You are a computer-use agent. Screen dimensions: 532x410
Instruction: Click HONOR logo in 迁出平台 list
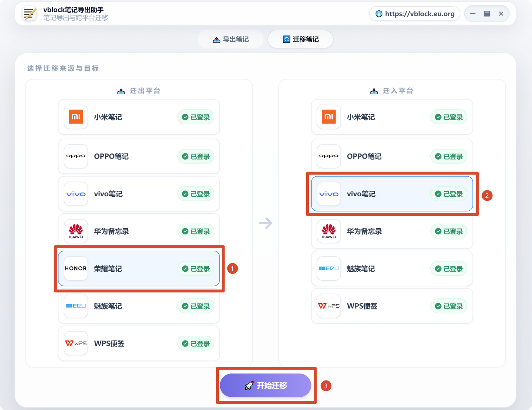click(76, 268)
